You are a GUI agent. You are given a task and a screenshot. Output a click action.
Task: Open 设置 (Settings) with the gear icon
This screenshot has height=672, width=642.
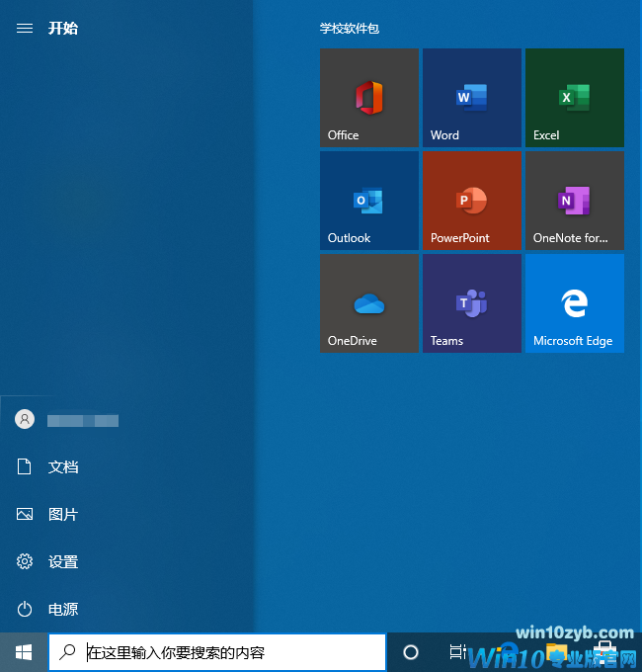[62, 562]
